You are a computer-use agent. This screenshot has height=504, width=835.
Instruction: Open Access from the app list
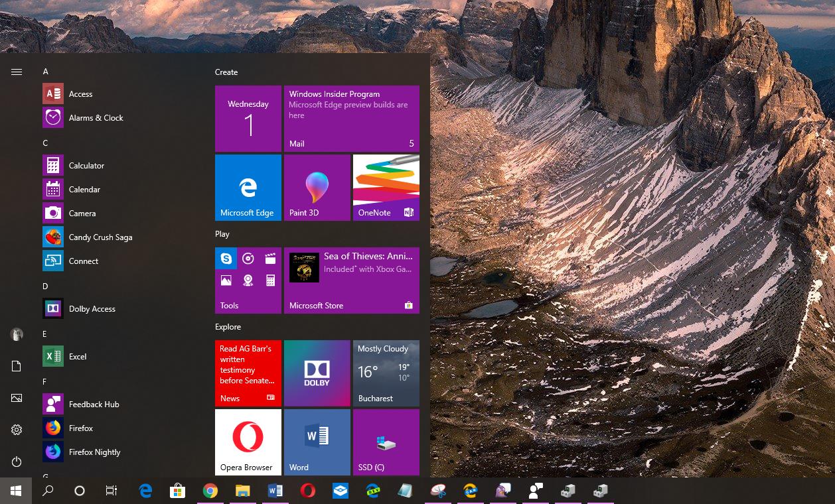pos(119,94)
